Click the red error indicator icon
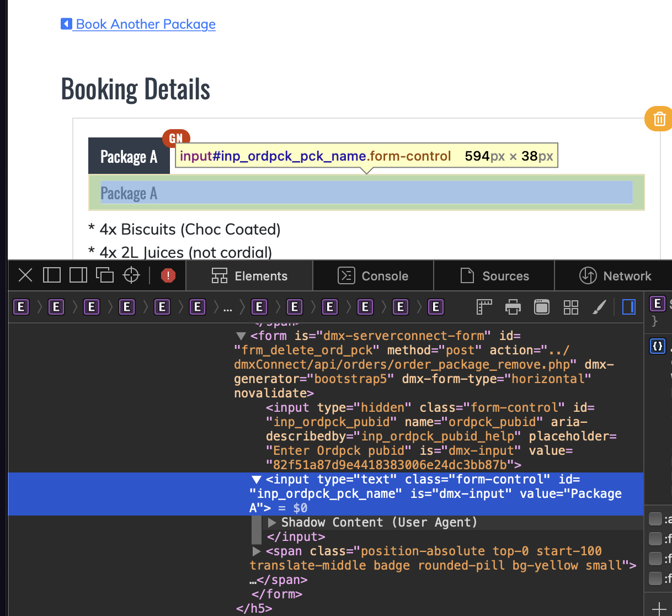Screen dimensions: 672x616 coord(168,275)
